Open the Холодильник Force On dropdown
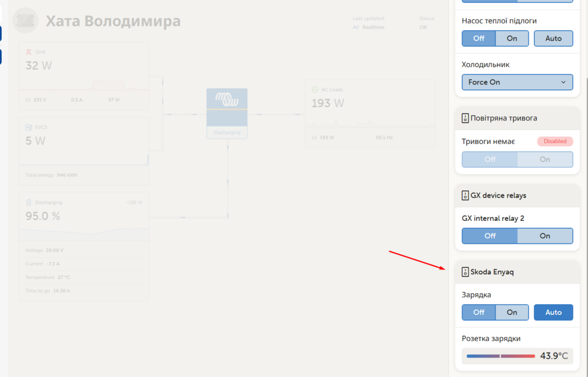Viewport: 588px width, 377px height. pos(517,82)
